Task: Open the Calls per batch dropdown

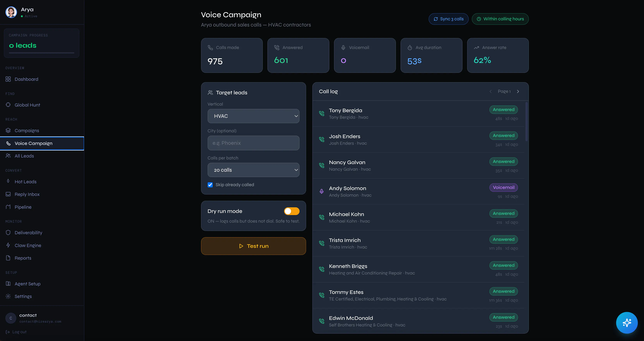Action: [x=253, y=170]
